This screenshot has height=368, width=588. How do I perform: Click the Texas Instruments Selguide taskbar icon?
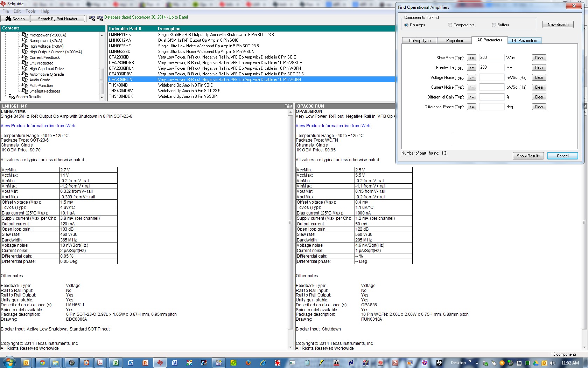point(160,363)
